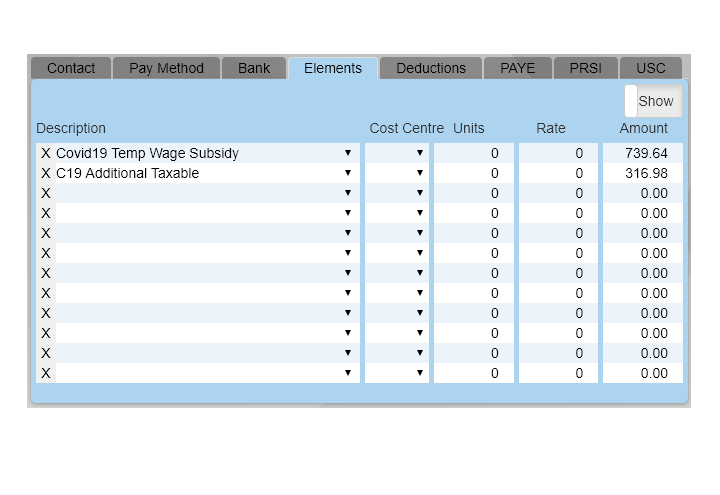
Task: Open the Pay Method tab
Action: click(166, 68)
